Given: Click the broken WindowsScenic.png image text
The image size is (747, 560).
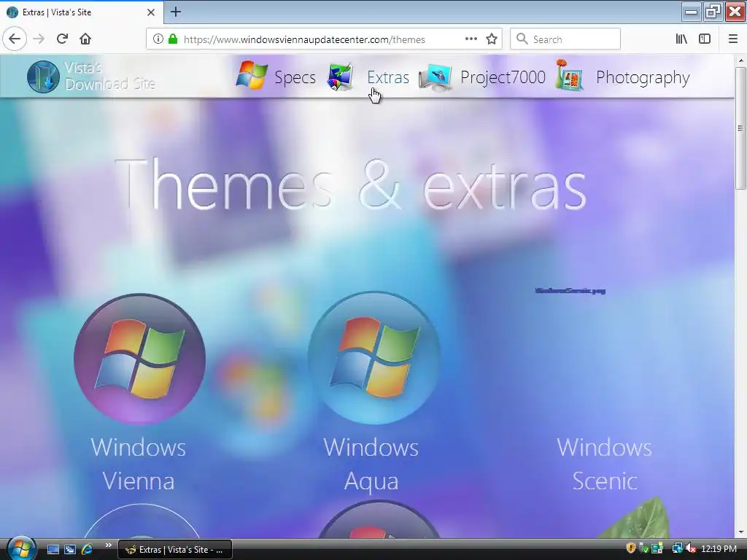Looking at the screenshot, I should pyautogui.click(x=570, y=290).
